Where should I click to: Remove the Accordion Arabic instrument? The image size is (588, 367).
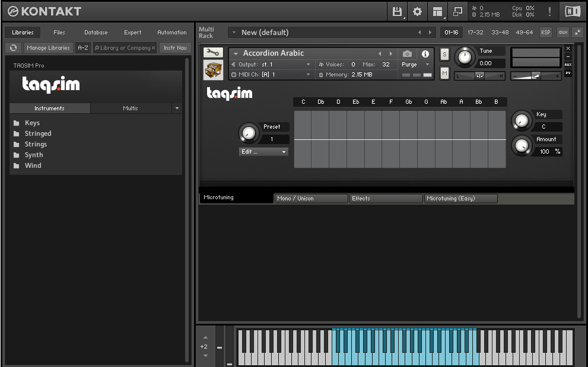tap(568, 49)
